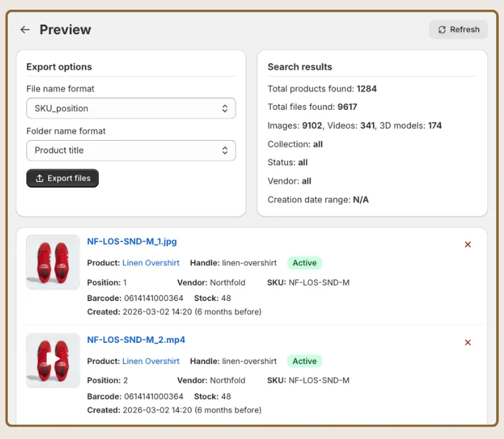The height and width of the screenshot is (439, 504).
Task: Click the Creation date range: N/A text
Action: pyautogui.click(x=318, y=199)
